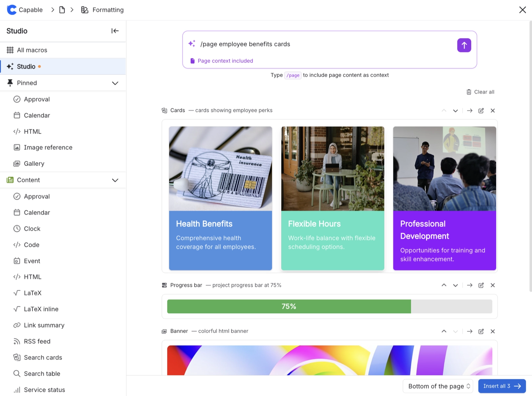Collapse the Studio sidebar panel
This screenshot has height=396, width=532.
115,31
